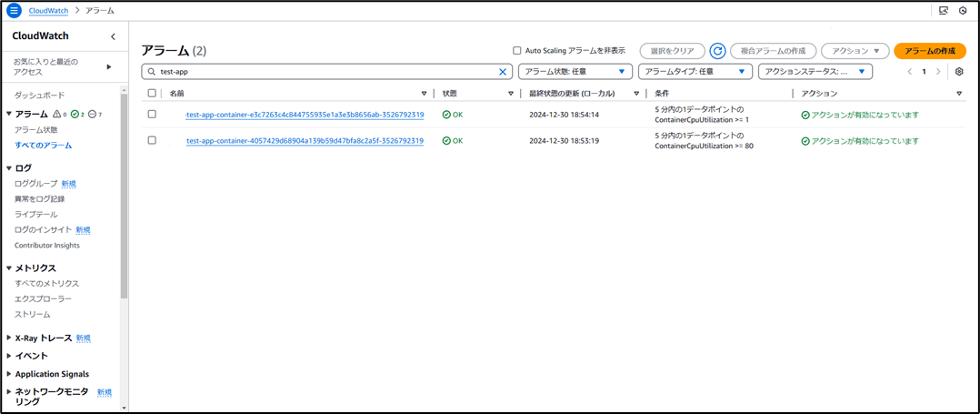Click 複合アラームの作成 button
This screenshot has width=980, height=414.
773,51
